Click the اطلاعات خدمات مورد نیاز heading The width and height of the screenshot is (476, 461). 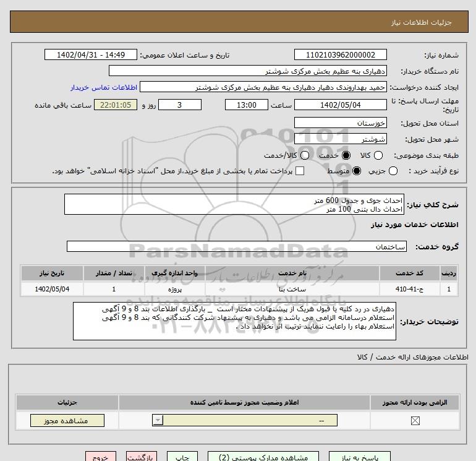[x=414, y=225]
